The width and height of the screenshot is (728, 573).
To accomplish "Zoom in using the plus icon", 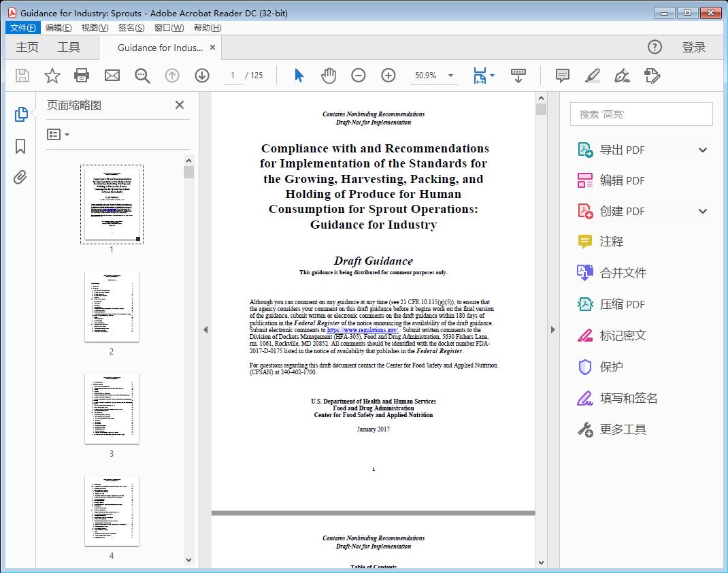I will 388,76.
